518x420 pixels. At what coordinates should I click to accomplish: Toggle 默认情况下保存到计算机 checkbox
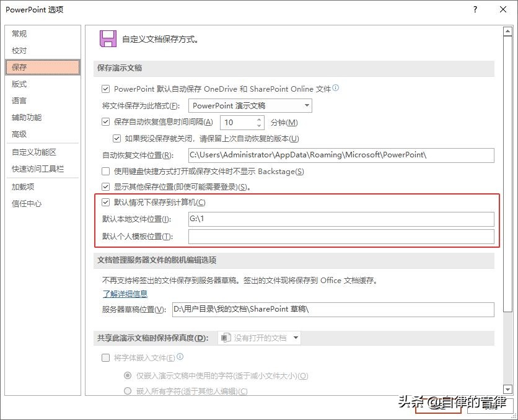point(105,203)
